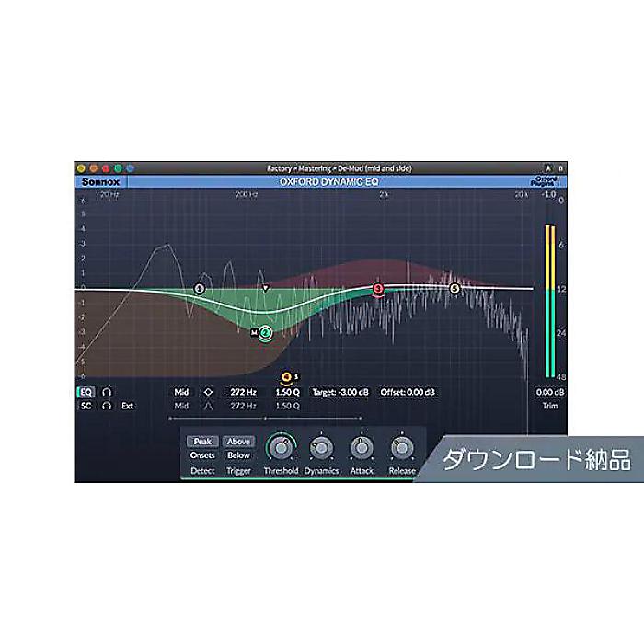644x644 pixels.
Task: Enable the EQ section button
Action: (86, 392)
